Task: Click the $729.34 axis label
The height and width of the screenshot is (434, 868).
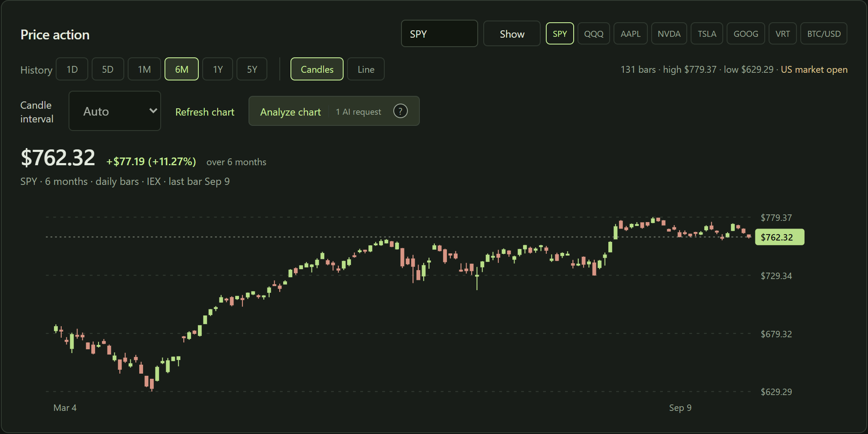Action: click(776, 276)
